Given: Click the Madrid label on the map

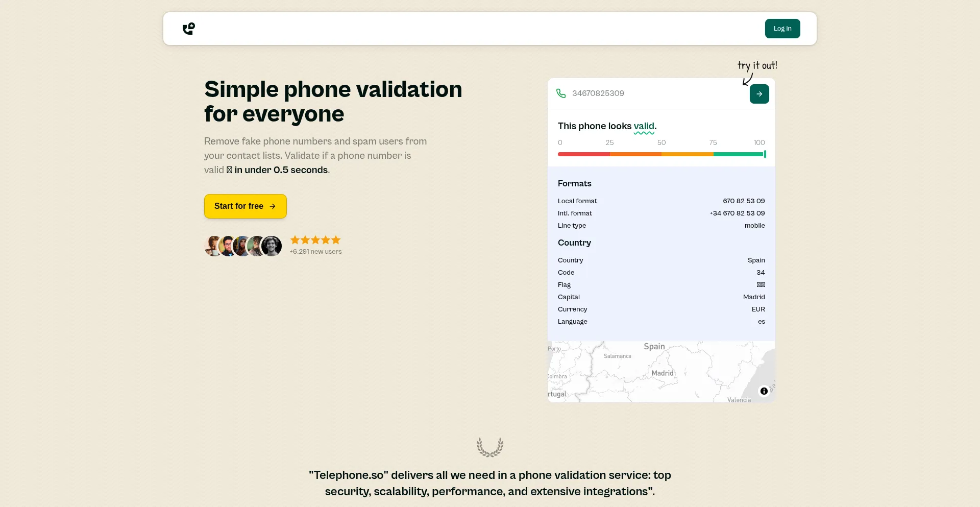Looking at the screenshot, I should point(663,373).
